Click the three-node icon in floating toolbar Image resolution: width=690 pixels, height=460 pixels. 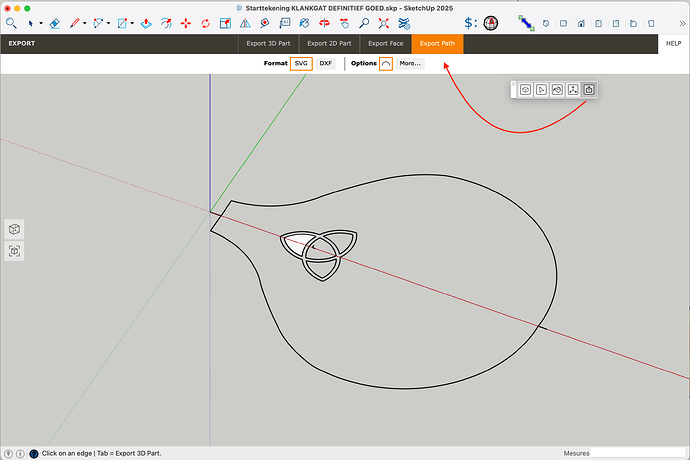[573, 90]
